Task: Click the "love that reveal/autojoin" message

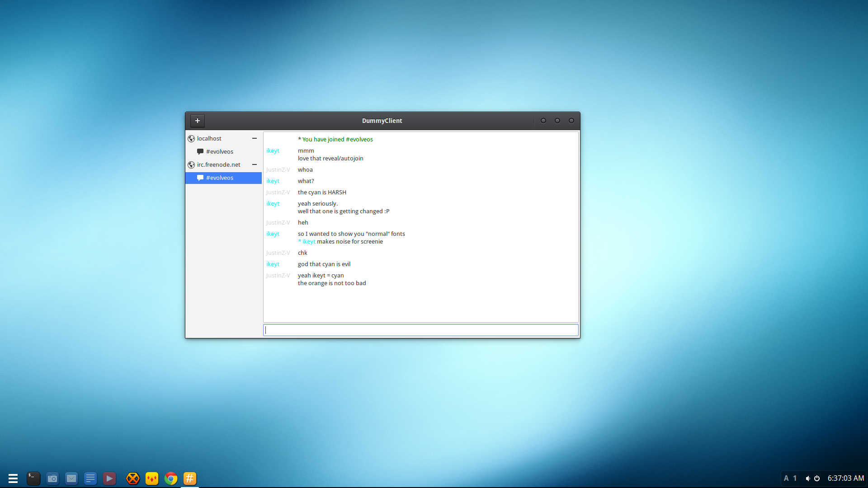Action: 330,158
